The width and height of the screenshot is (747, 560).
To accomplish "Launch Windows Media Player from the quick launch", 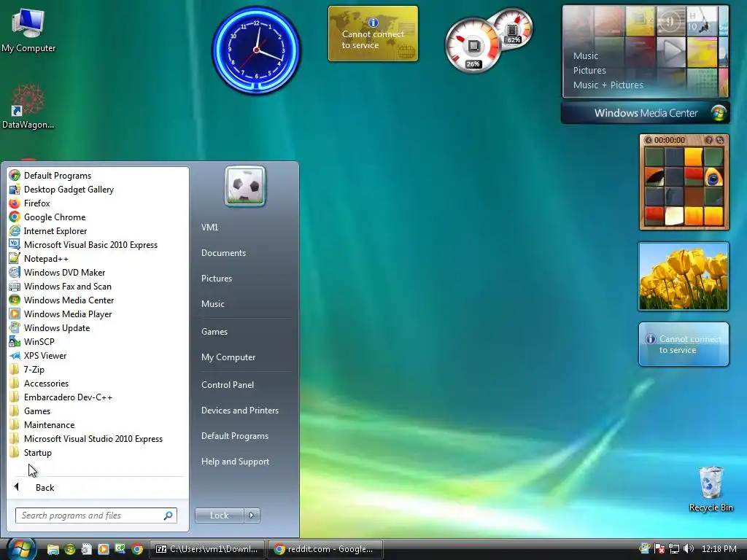I will click(104, 550).
